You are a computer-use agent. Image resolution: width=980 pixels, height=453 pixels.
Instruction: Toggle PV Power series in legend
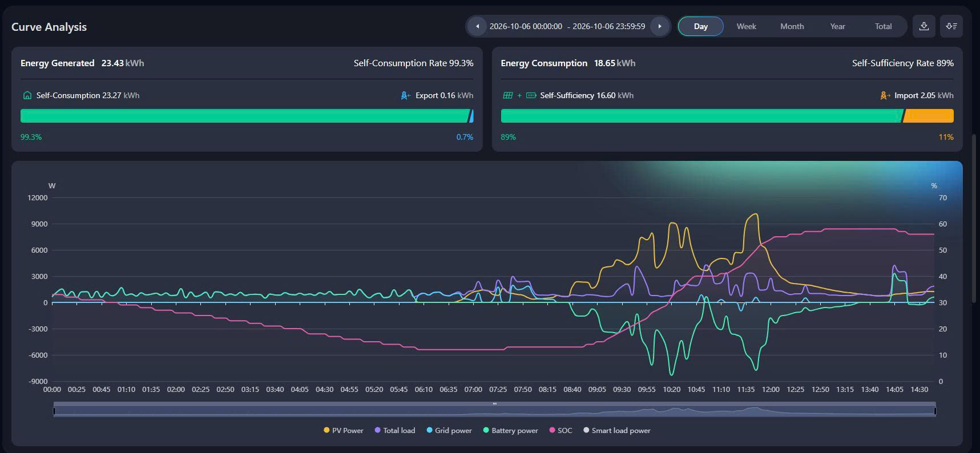point(344,430)
